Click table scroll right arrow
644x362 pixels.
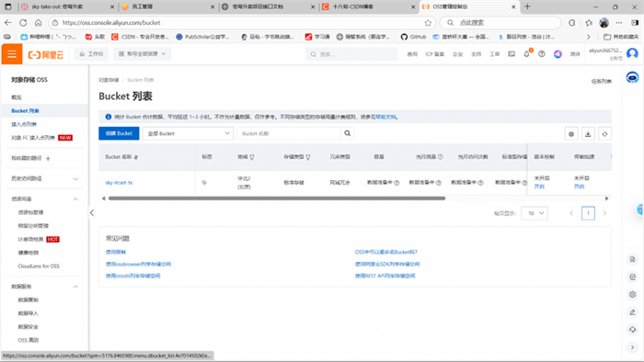point(606,198)
